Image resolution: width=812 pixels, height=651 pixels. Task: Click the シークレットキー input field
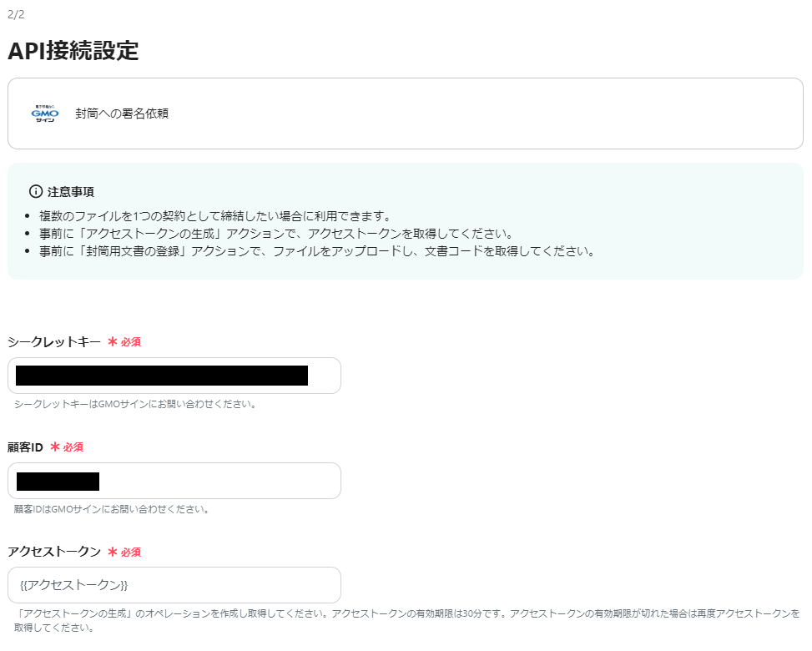tap(174, 376)
